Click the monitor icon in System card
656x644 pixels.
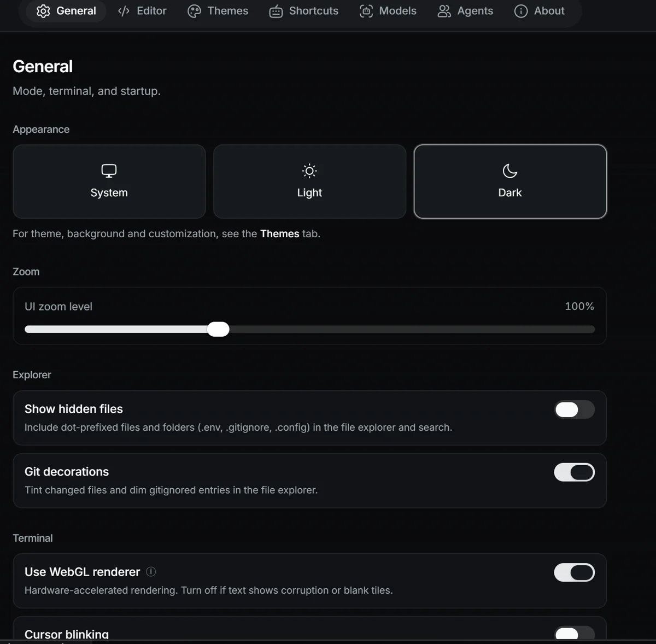[109, 171]
